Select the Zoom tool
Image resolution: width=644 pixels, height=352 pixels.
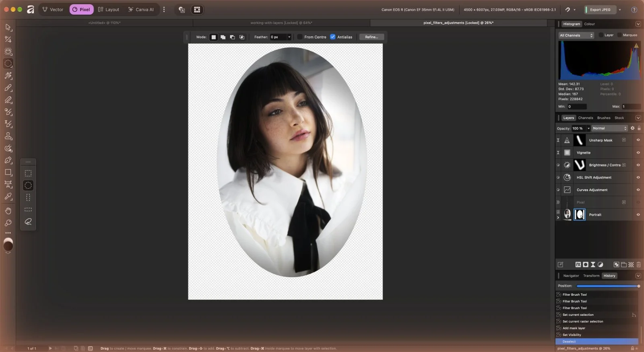pyautogui.click(x=8, y=223)
